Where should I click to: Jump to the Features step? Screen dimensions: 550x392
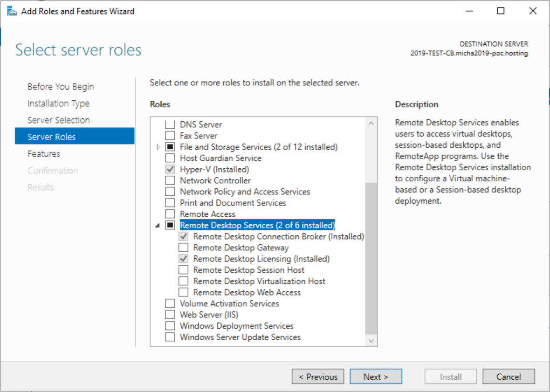pyautogui.click(x=44, y=153)
